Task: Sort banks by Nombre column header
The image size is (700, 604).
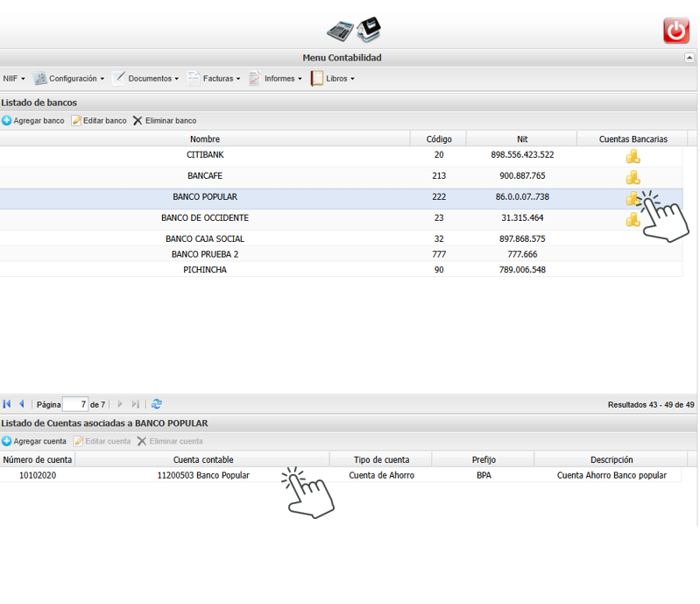Action: (205, 139)
